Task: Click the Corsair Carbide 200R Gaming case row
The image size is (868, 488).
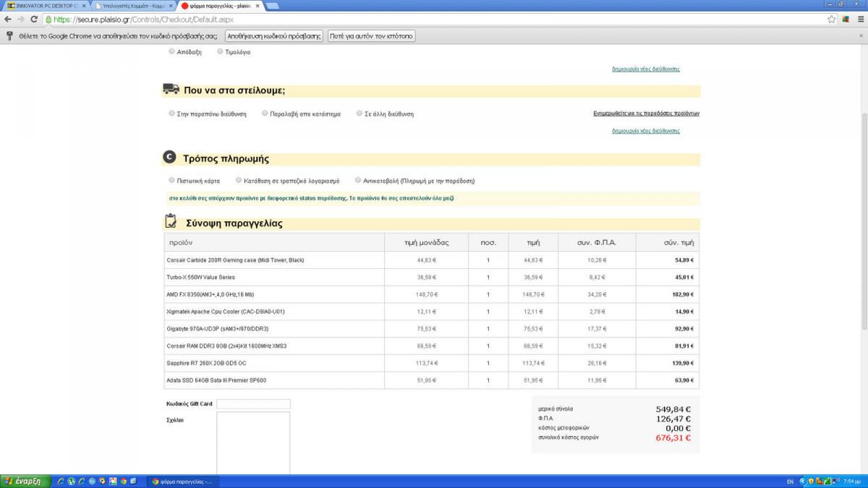Action: click(432, 260)
